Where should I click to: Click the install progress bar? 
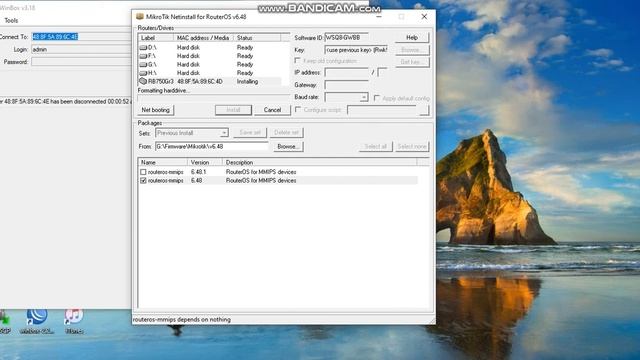pyautogui.click(x=213, y=98)
